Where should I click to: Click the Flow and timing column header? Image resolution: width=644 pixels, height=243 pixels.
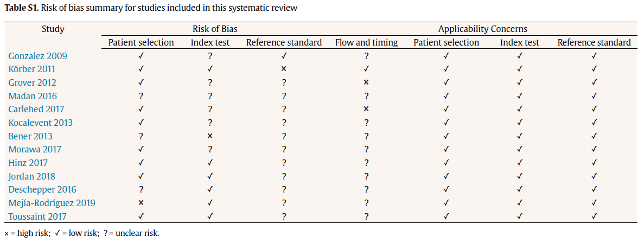tap(366, 42)
